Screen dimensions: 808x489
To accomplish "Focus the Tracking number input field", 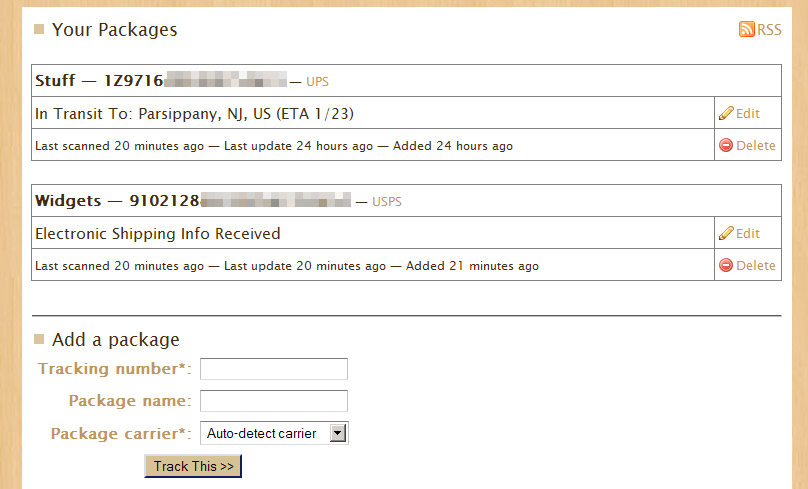I will point(274,369).
